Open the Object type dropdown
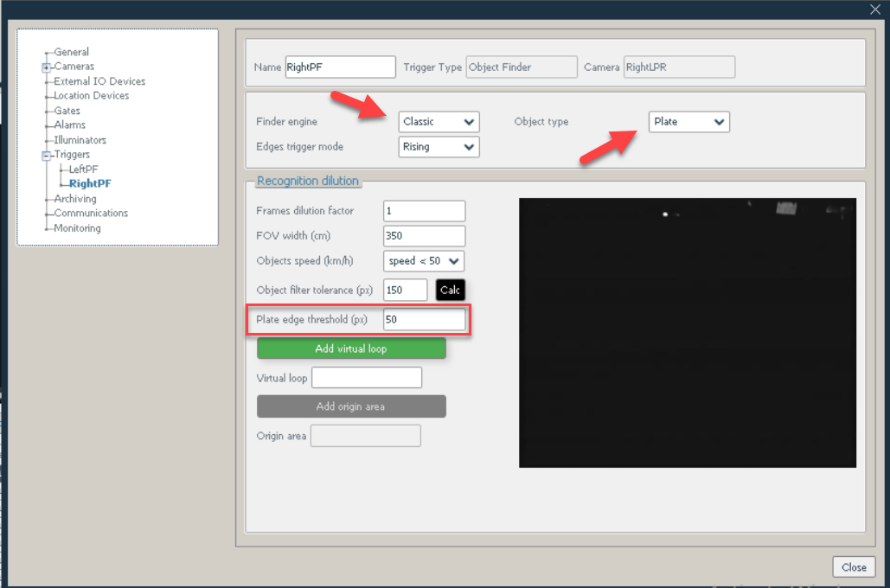The height and width of the screenshot is (588, 890). point(688,122)
